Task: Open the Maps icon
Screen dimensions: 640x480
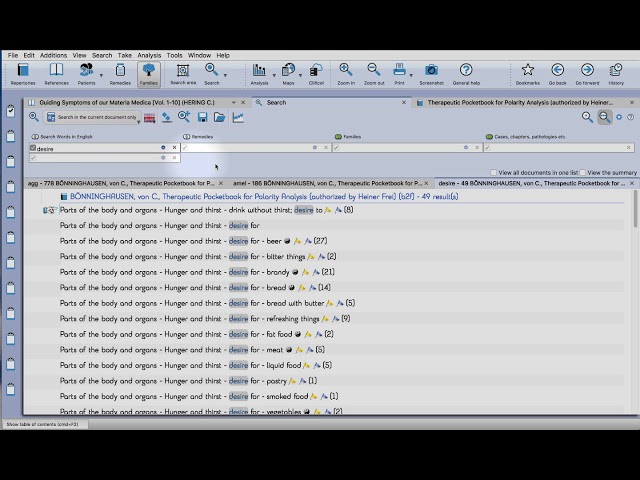Action: [x=288, y=74]
